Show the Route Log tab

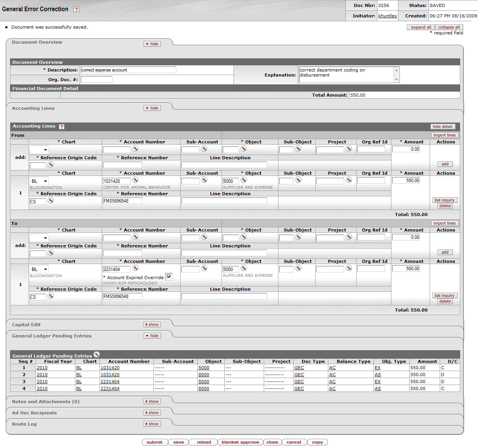pos(152,424)
